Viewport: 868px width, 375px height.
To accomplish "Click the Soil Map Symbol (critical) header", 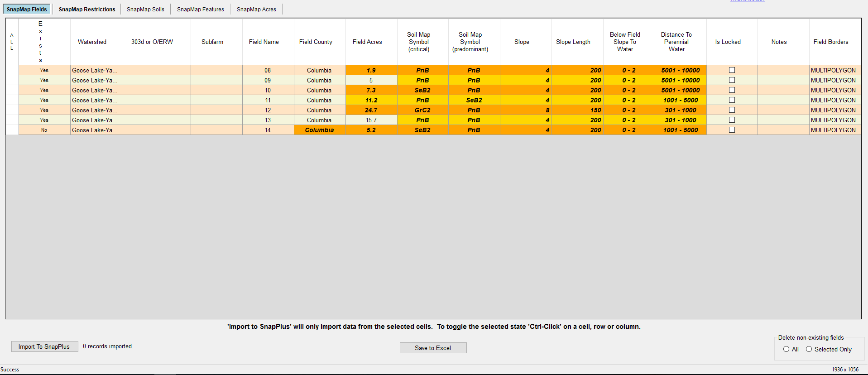I will click(x=423, y=42).
